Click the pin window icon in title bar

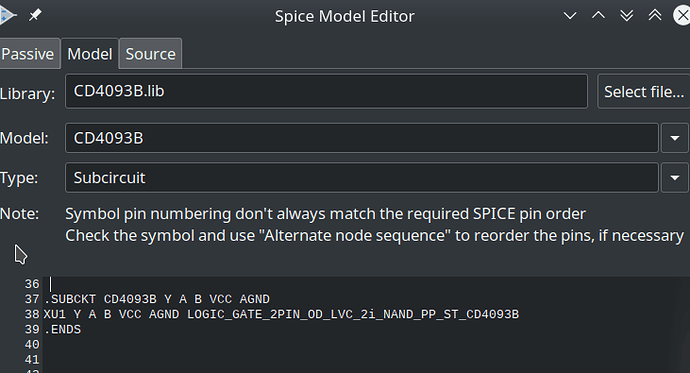pos(35,16)
